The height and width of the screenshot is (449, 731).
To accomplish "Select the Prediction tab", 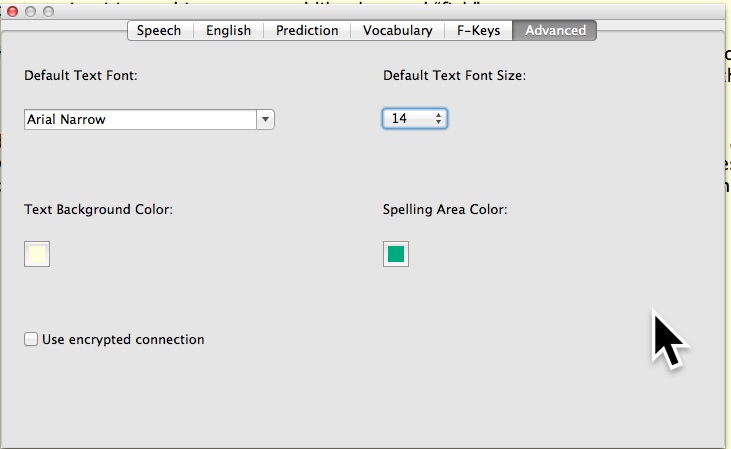I will pyautogui.click(x=307, y=30).
